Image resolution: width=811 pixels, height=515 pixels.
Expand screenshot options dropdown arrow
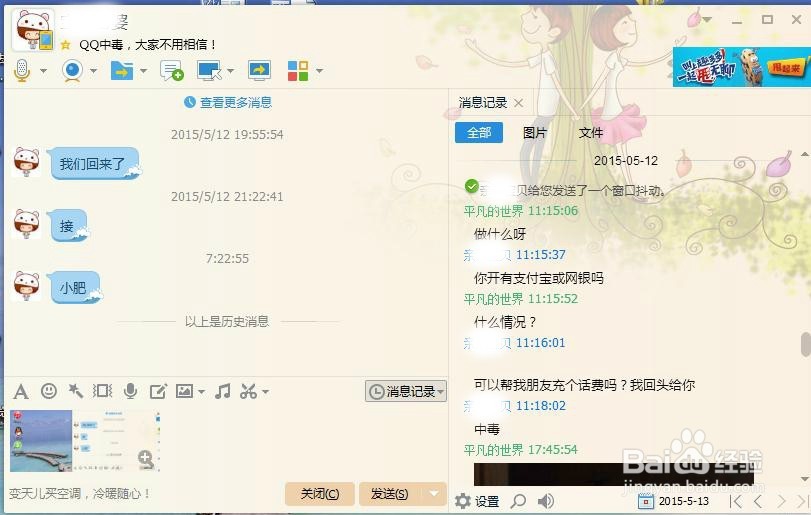tap(265, 392)
